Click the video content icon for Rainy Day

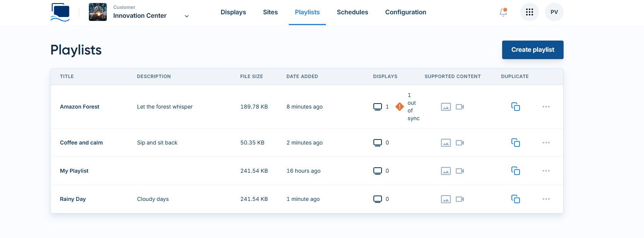click(460, 199)
